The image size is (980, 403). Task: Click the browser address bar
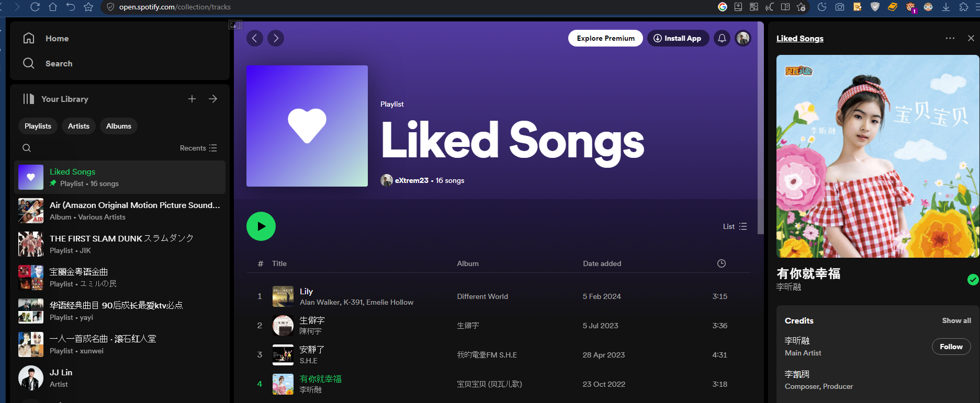click(408, 7)
